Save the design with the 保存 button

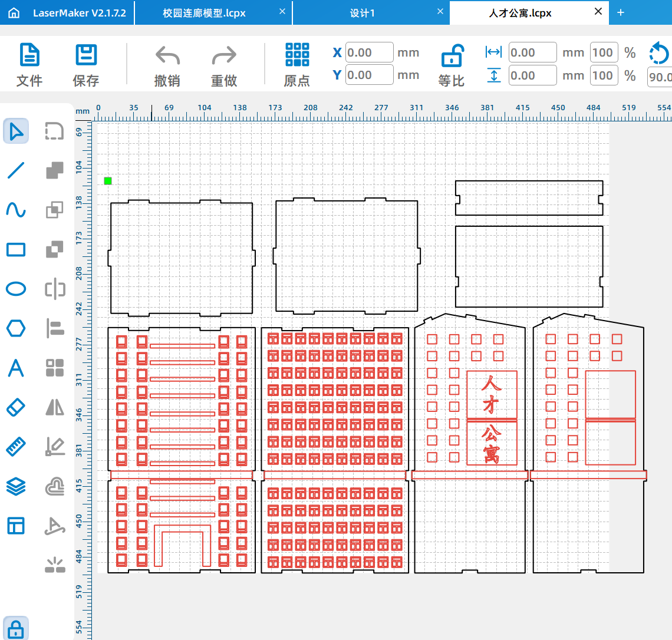86,65
